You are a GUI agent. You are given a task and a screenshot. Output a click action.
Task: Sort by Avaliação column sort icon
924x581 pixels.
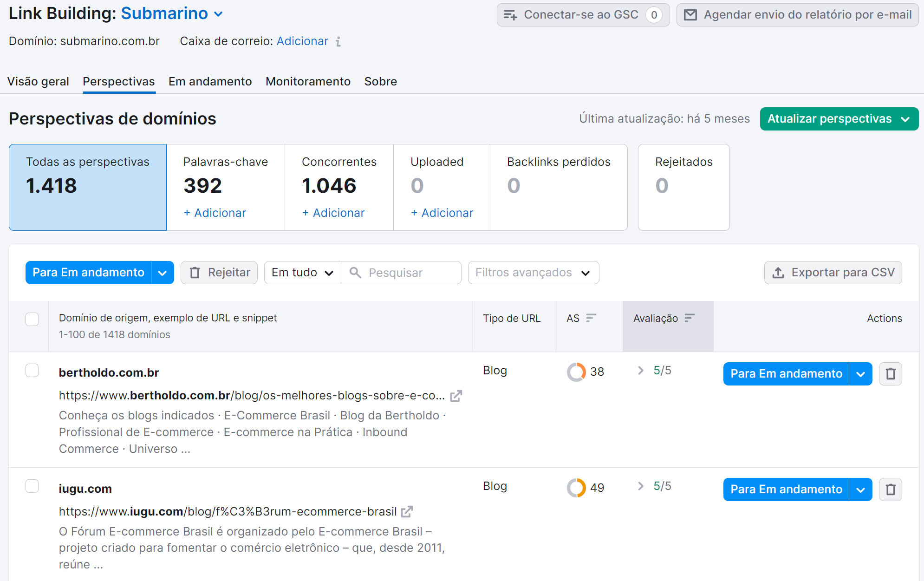point(690,318)
